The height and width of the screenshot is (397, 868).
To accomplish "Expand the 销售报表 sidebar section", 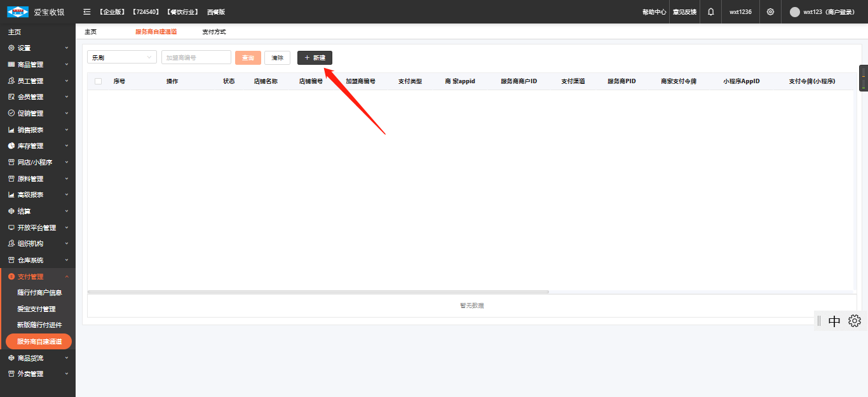I will (37, 130).
